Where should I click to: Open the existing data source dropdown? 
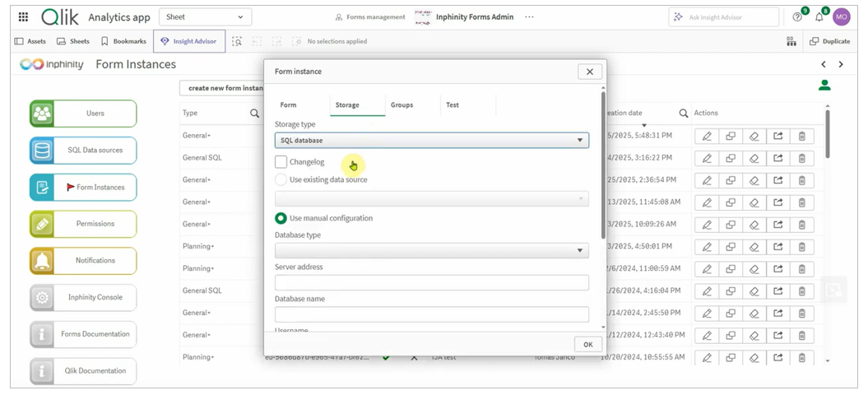tap(432, 199)
